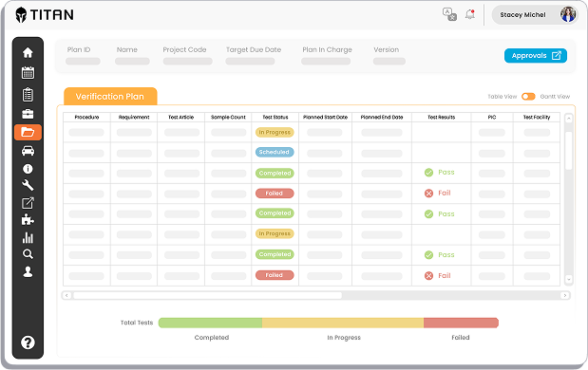Open the Stacey Michel user profile menu
The height and width of the screenshot is (370, 588).
(535, 14)
